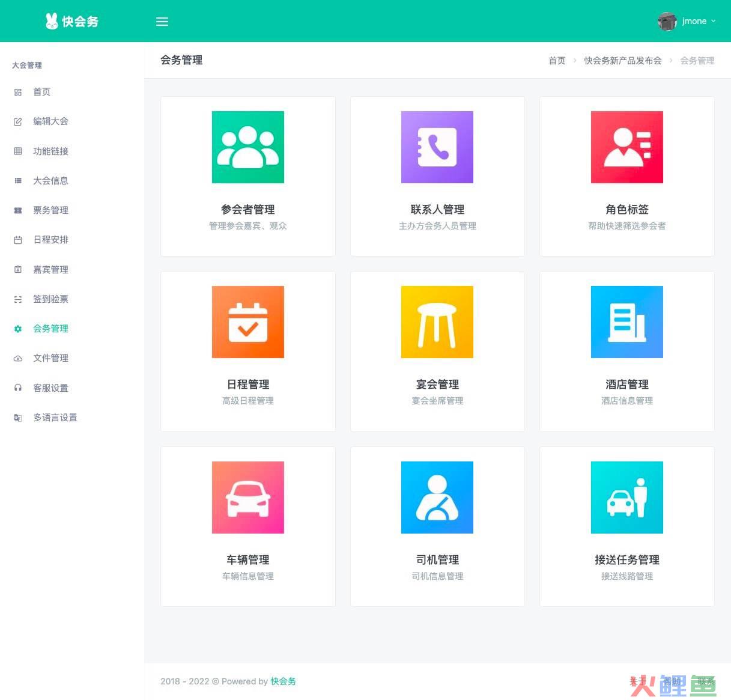The width and height of the screenshot is (731, 700).
Task: Click the 车辆管理 card title
Action: click(248, 560)
